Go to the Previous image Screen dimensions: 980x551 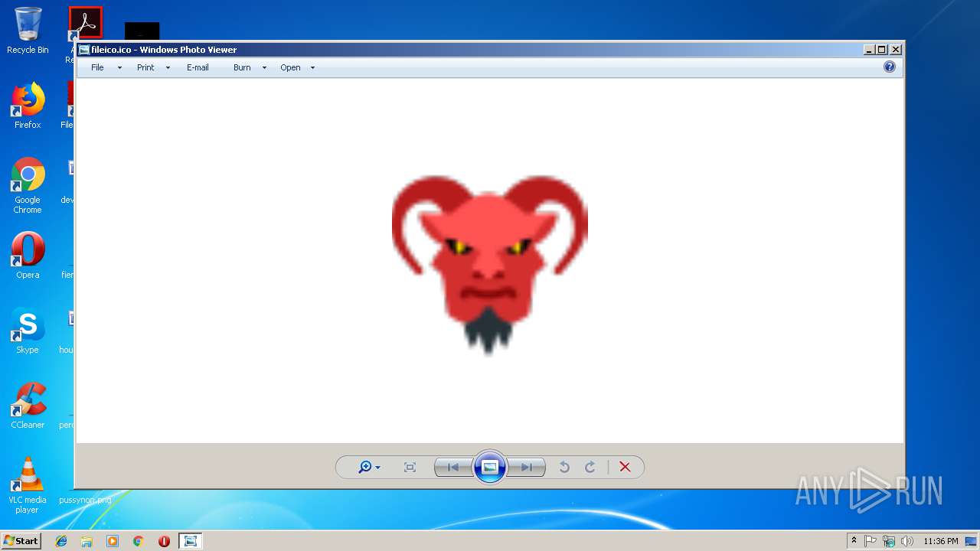click(453, 467)
